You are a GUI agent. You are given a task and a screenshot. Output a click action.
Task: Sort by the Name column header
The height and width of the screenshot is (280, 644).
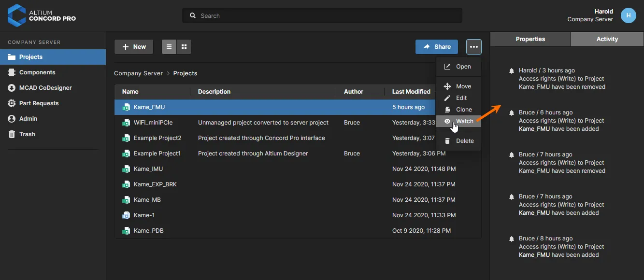[130, 92]
